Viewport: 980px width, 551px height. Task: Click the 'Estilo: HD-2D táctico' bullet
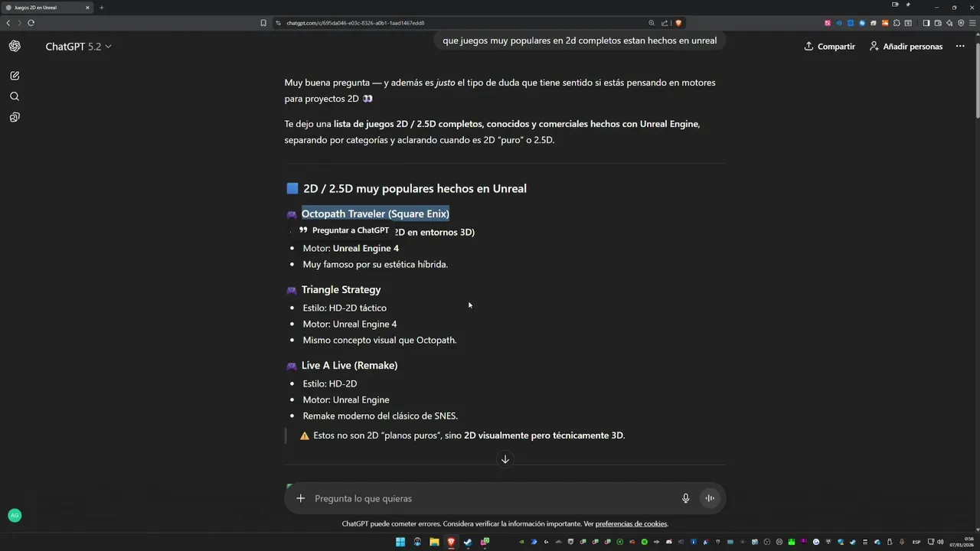click(345, 308)
